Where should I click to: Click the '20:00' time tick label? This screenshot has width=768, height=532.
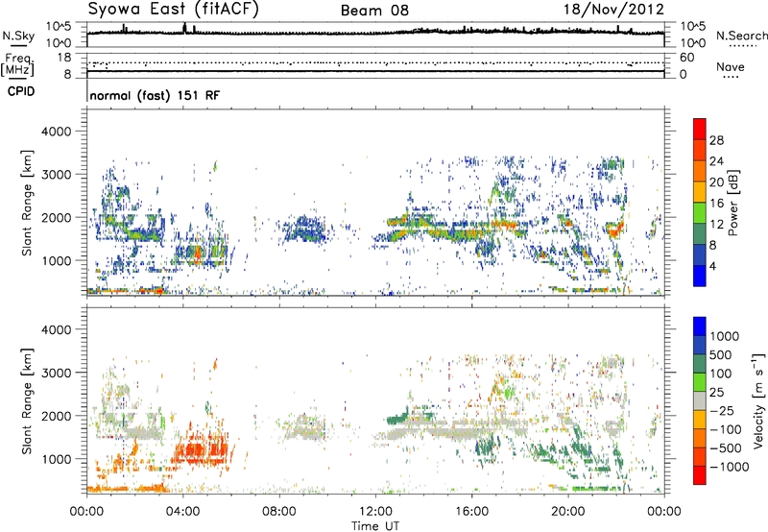pos(567,512)
